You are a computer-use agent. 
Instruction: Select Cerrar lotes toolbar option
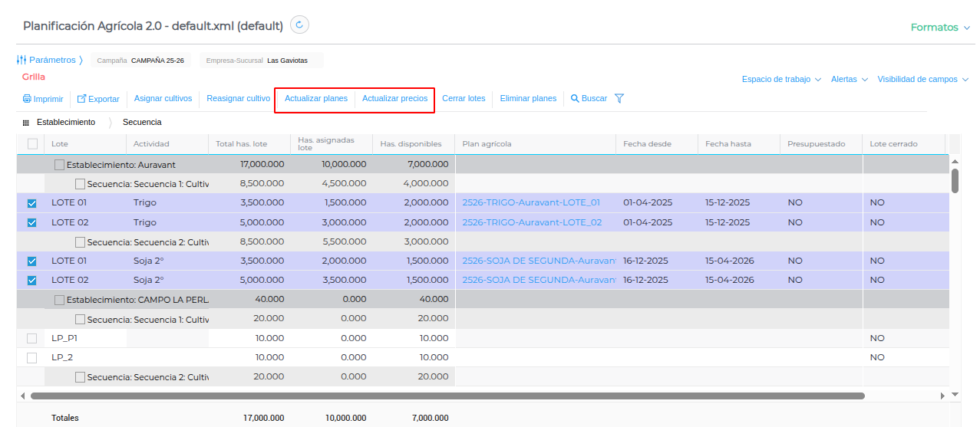(464, 99)
